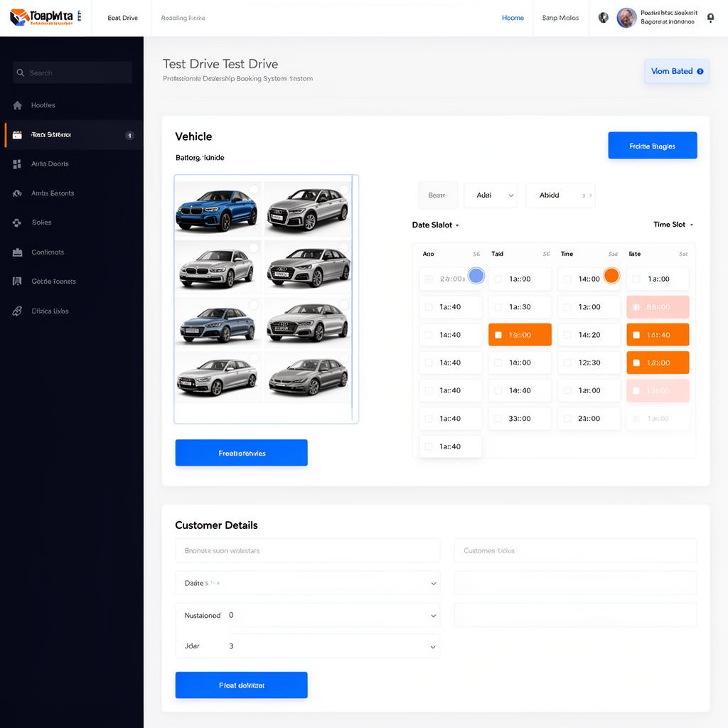The image size is (728, 728).
Task: Select the blue BMW SUV radio button
Action: (x=254, y=189)
